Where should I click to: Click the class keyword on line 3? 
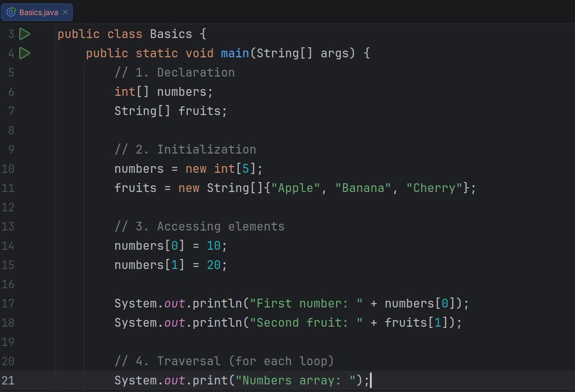[x=125, y=35]
